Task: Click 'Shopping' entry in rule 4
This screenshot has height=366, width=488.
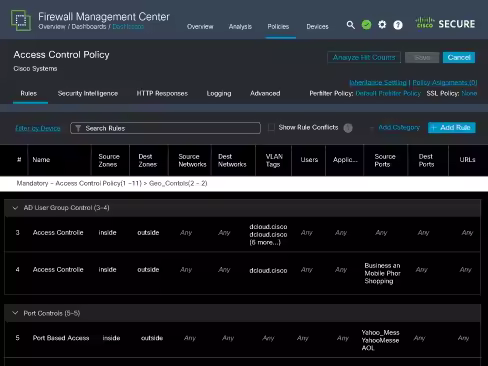Action: [x=379, y=281]
